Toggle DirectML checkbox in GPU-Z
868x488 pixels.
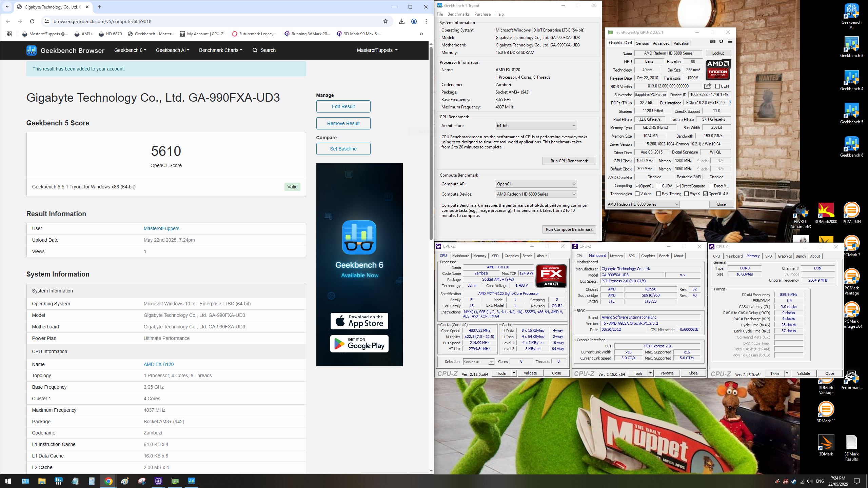click(x=711, y=186)
